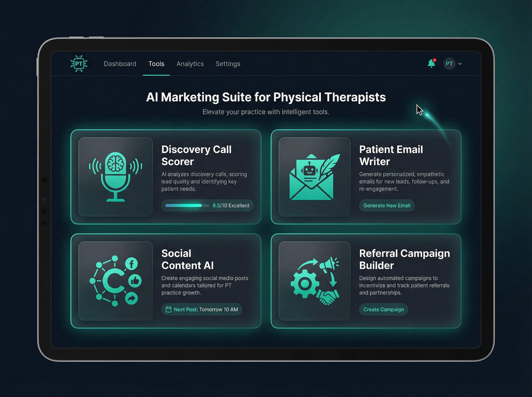532x397 pixels.
Task: Click the thumbs-up icon in Social Content card
Action: pos(135,280)
